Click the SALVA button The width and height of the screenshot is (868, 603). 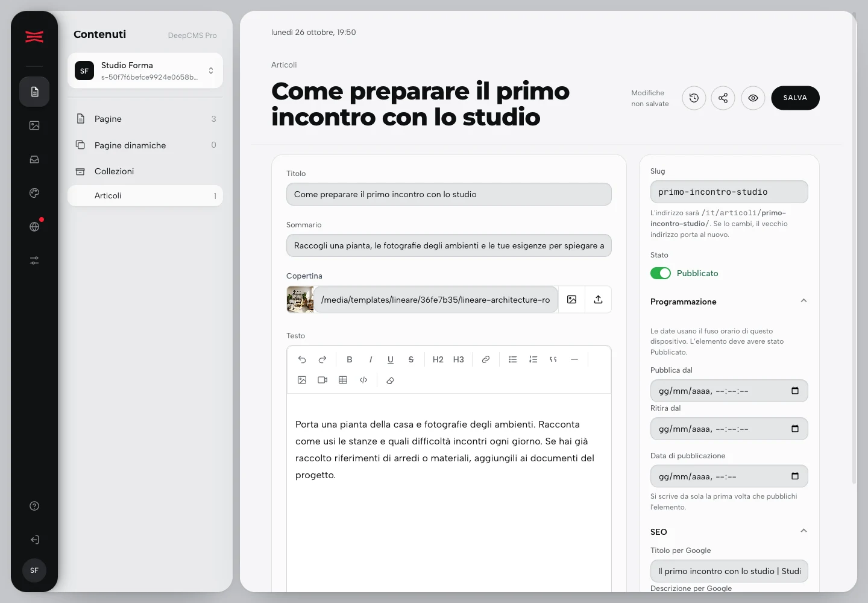point(795,98)
